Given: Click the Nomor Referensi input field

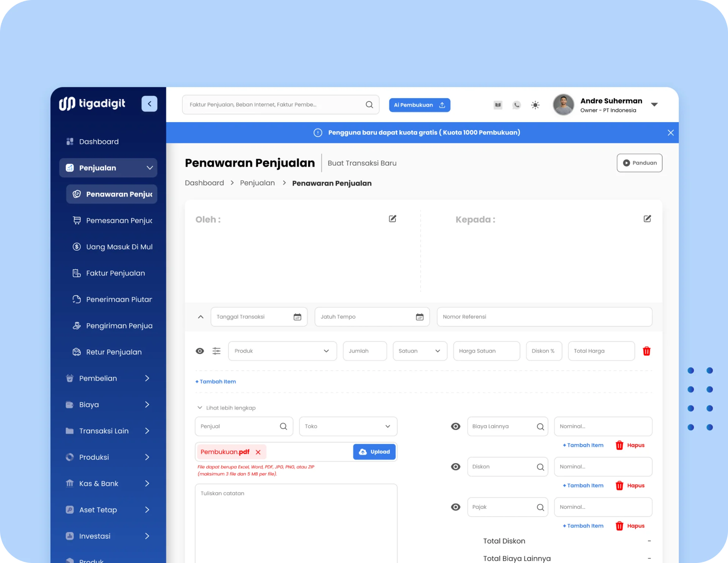Looking at the screenshot, I should pos(544,317).
